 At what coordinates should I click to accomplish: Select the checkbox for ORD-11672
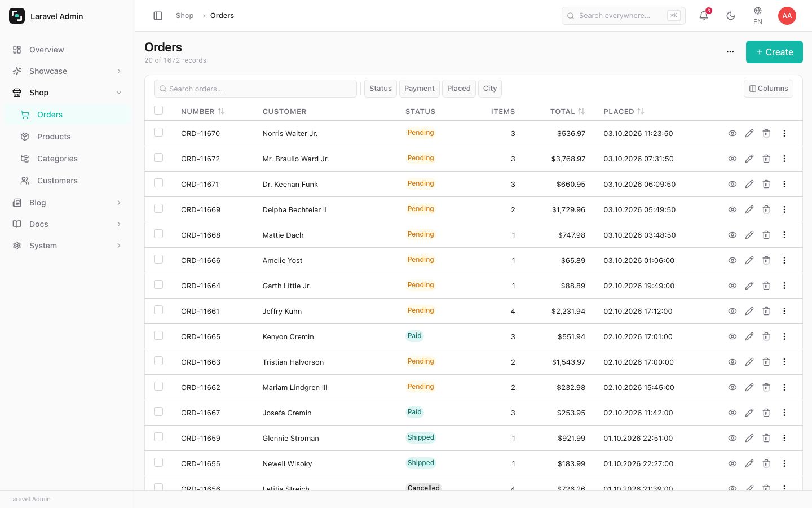[x=158, y=157]
